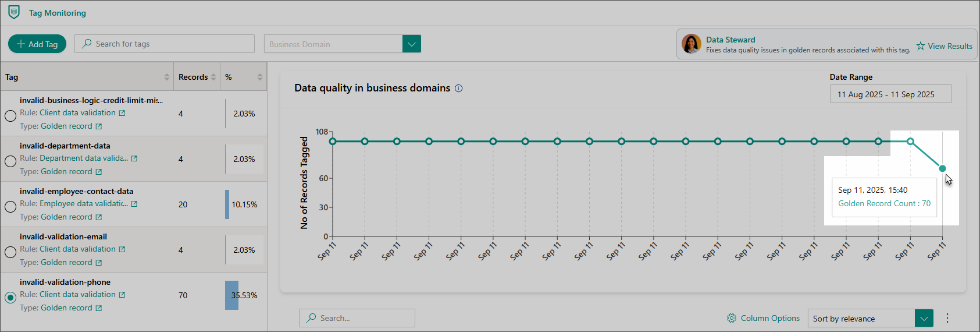Screen dimensions: 980x332
Task: Click the info icon beside chart title
Action: pyautogui.click(x=458, y=89)
